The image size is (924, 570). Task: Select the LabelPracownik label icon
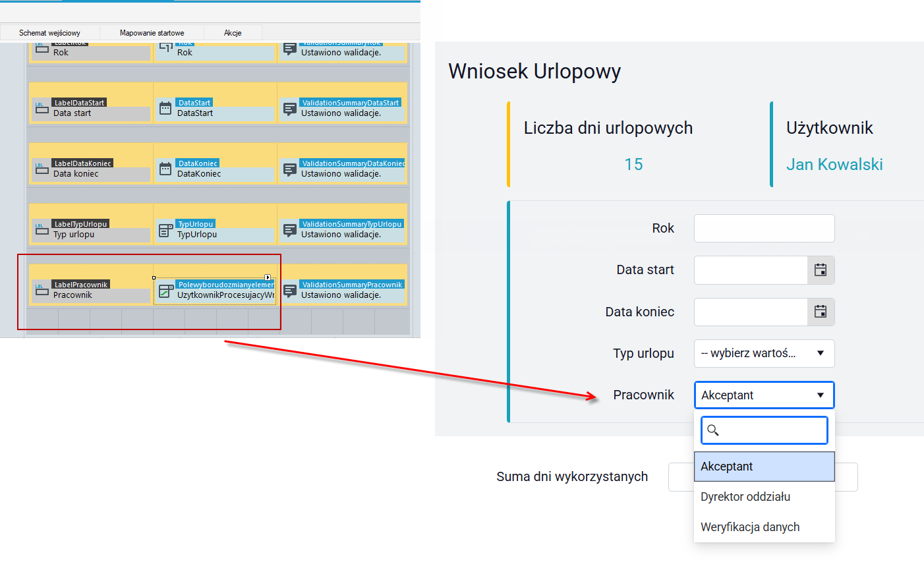pos(42,291)
